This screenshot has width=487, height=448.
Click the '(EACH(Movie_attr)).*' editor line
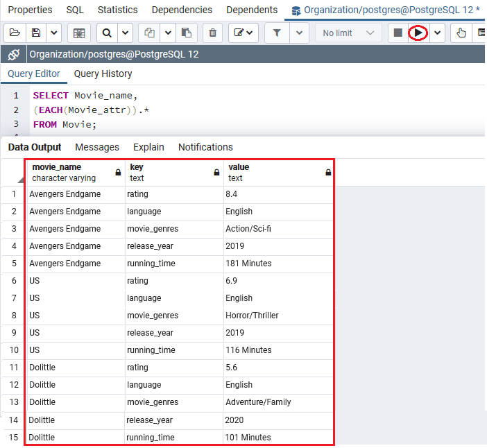[91, 110]
